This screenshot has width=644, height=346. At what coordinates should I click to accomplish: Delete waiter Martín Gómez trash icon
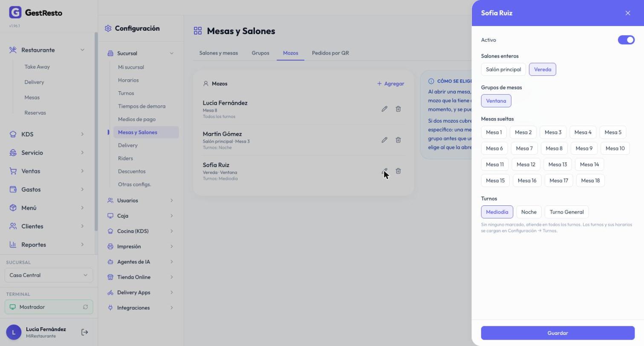(398, 140)
